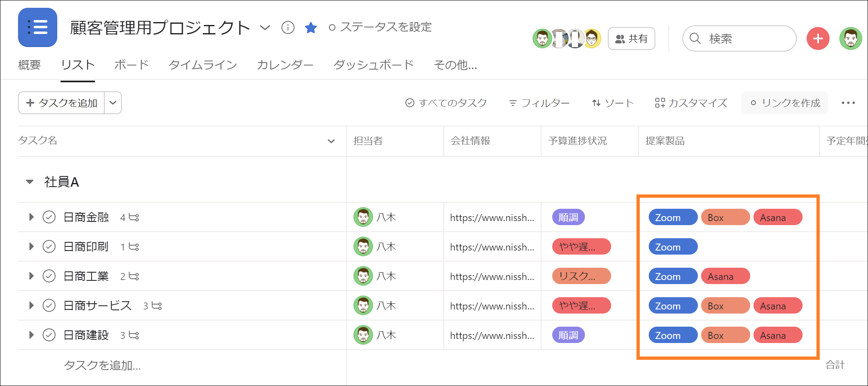
Task: Open カレンダー tab
Action: coord(285,65)
